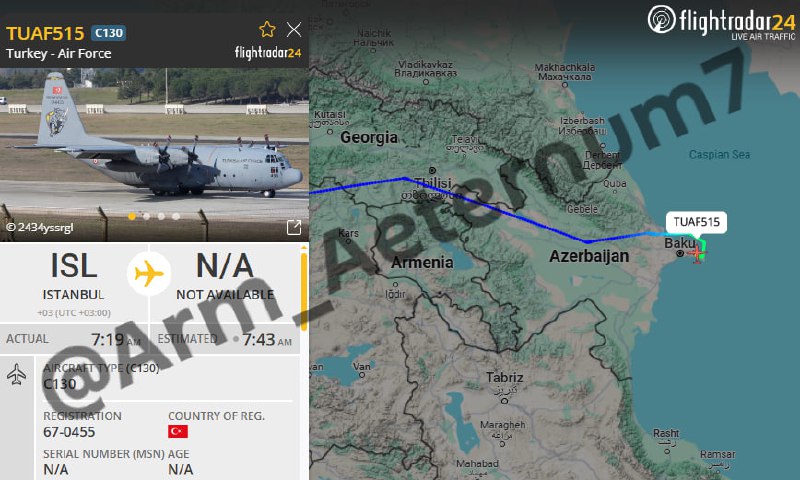
Task: Click the registration number 67-0455
Action: [x=69, y=432]
